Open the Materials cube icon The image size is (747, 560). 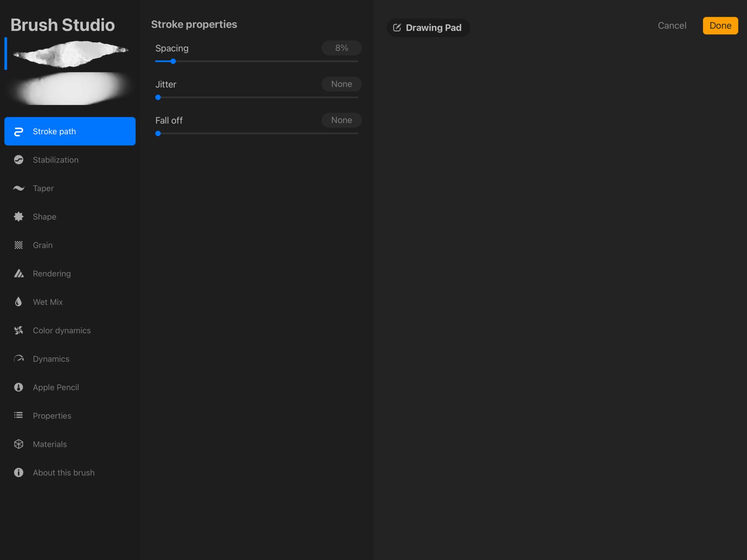18,444
